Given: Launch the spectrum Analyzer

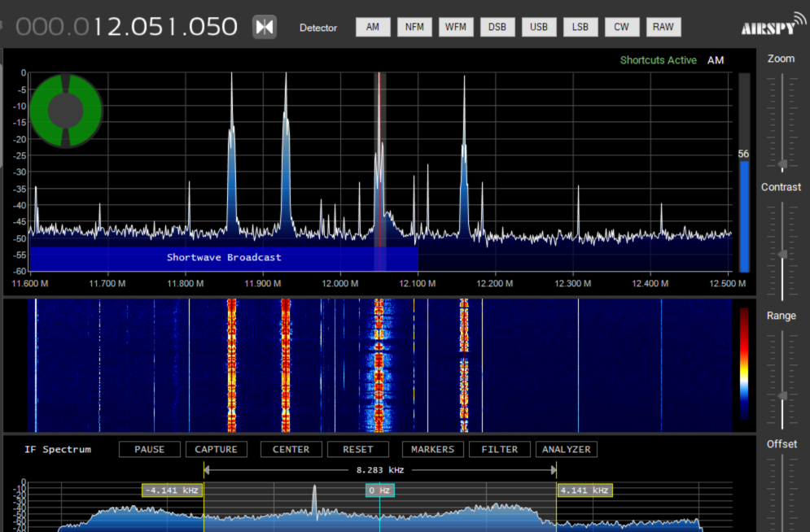Looking at the screenshot, I should click(x=566, y=449).
